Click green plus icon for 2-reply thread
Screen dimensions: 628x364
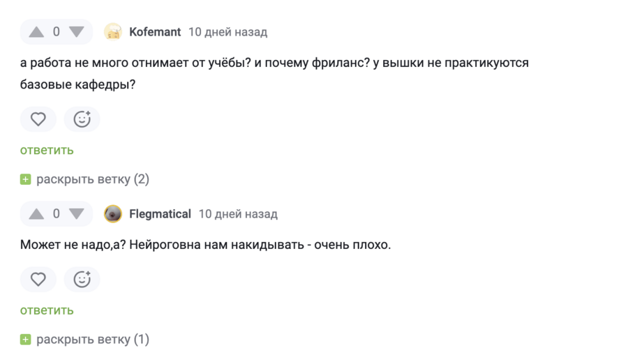[x=26, y=180]
